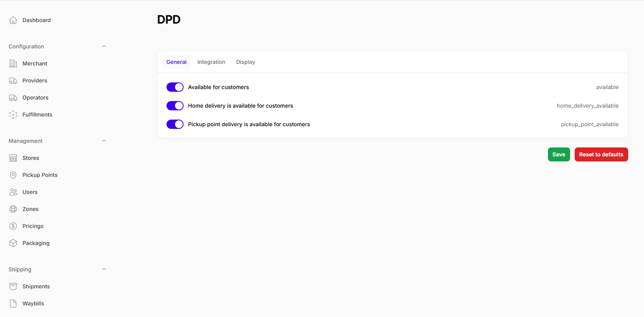Navigate to Zones
The width and height of the screenshot is (644, 317).
(x=31, y=209)
